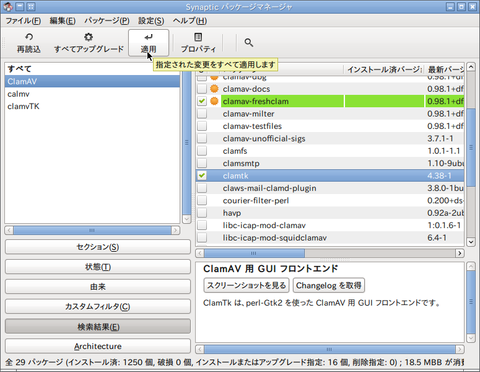Screen dimensions: 480x372
Task: Click package list horizontal scrollbar right arrow
Action: pyautogui.click(x=460, y=253)
